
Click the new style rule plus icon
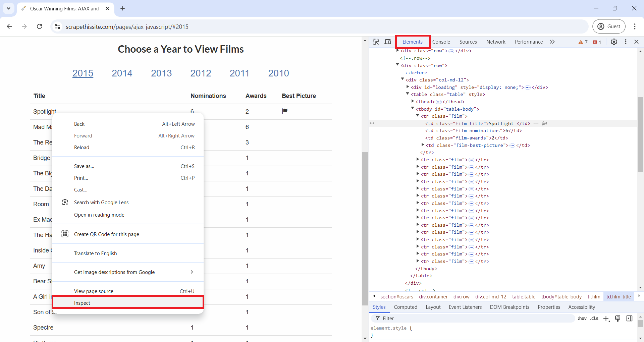[606, 319]
